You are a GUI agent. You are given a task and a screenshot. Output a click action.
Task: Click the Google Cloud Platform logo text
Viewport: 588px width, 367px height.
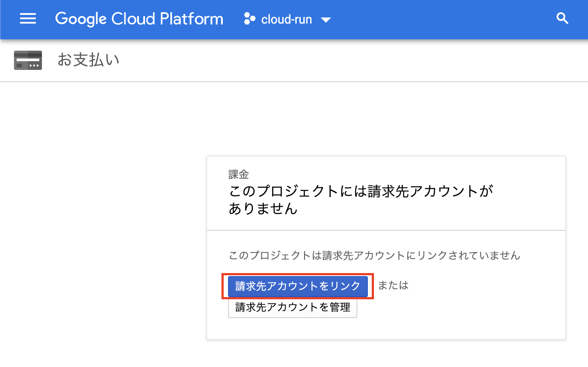139,19
